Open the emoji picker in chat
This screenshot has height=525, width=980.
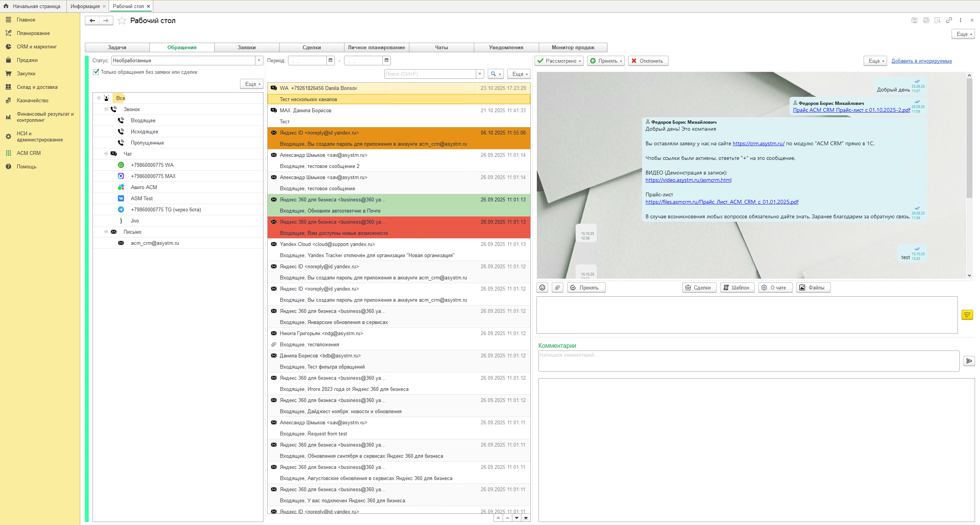(542, 287)
